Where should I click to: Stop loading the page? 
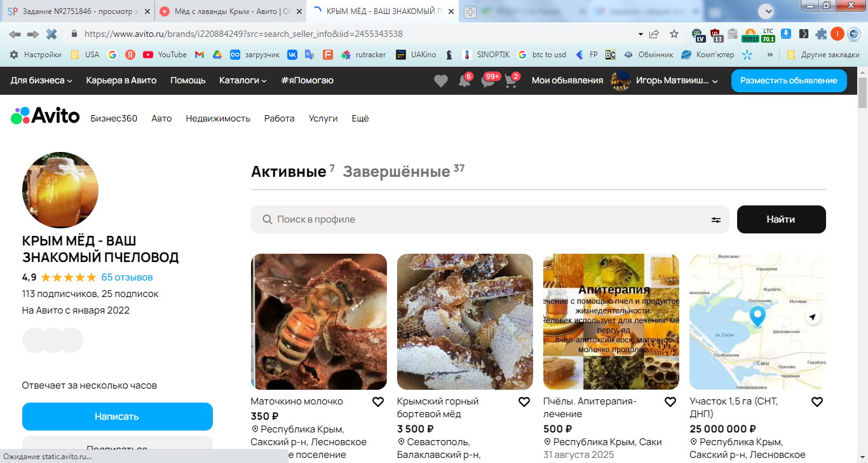click(51, 34)
